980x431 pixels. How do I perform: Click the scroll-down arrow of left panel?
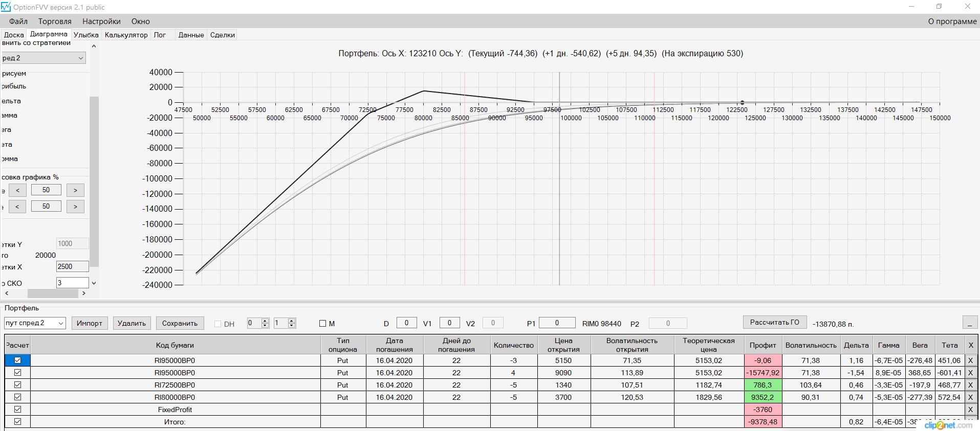point(94,283)
